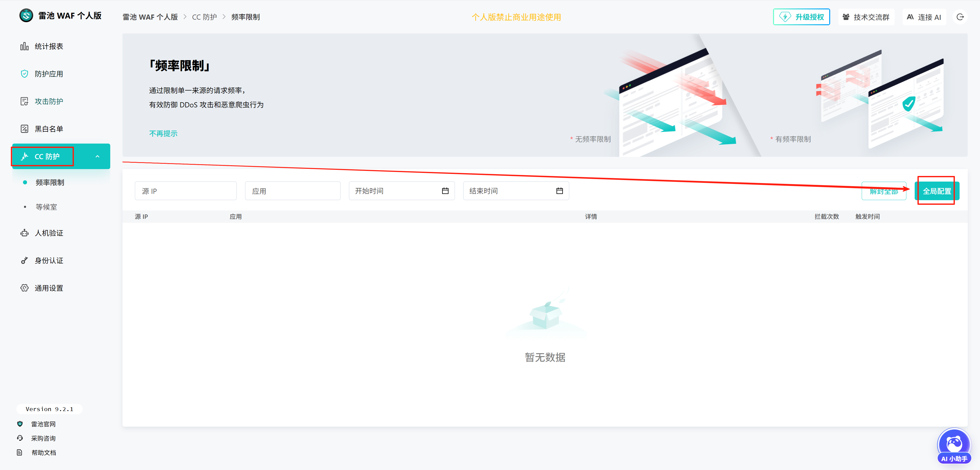The width and height of the screenshot is (980, 470).
Task: Click the 通用设置 gear icon
Action: pos(24,288)
